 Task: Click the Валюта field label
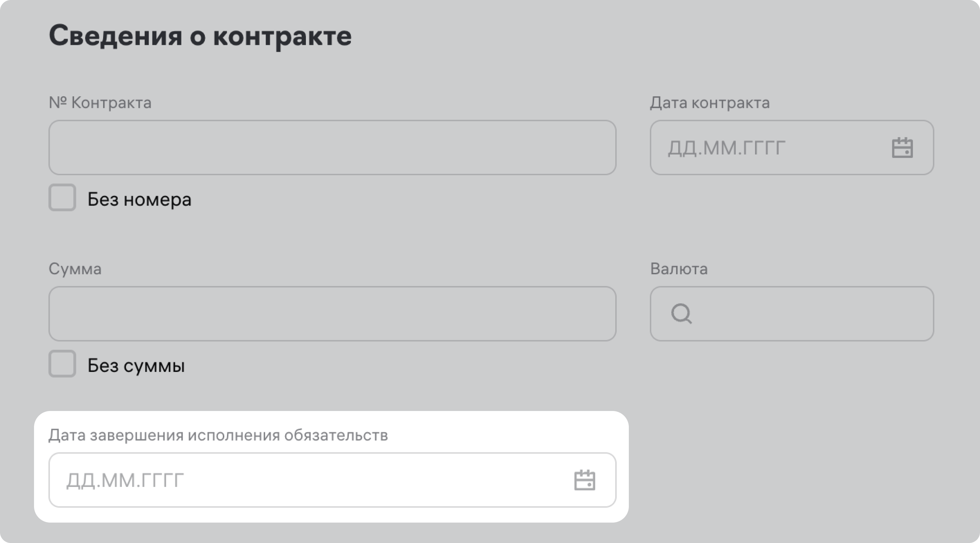pyautogui.click(x=679, y=269)
